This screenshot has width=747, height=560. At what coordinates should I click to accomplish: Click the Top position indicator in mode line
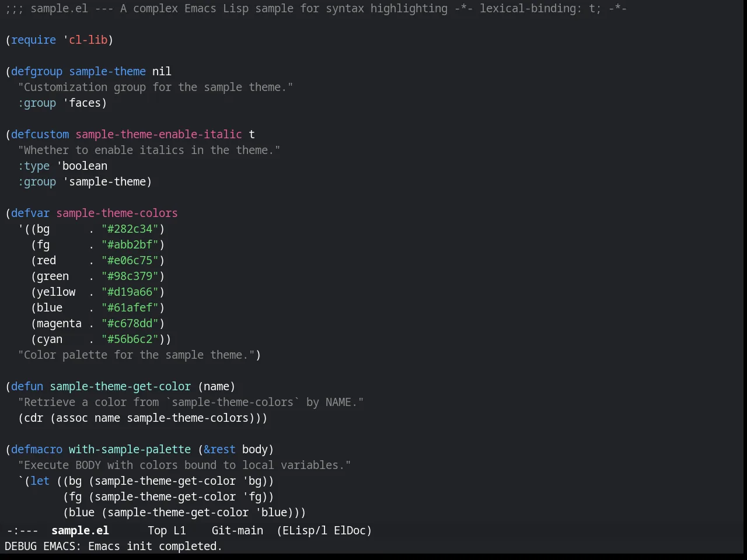[157, 530]
